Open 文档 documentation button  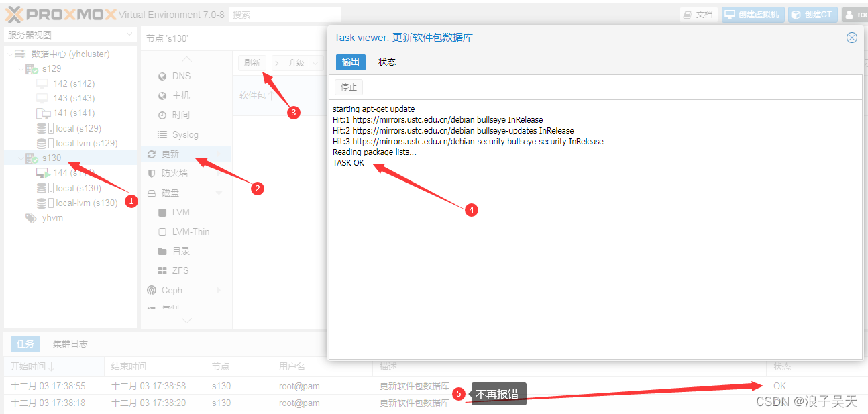pyautogui.click(x=698, y=14)
